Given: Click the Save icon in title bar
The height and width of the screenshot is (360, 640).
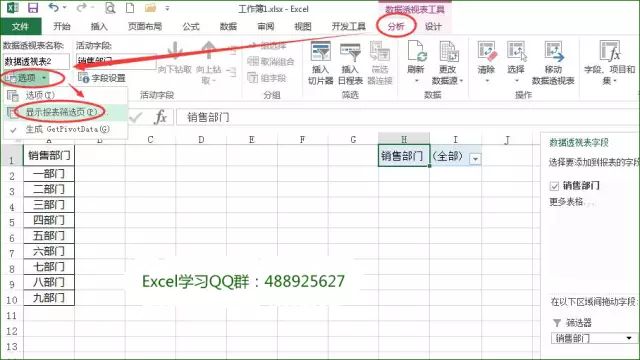Looking at the screenshot, I should (32, 8).
